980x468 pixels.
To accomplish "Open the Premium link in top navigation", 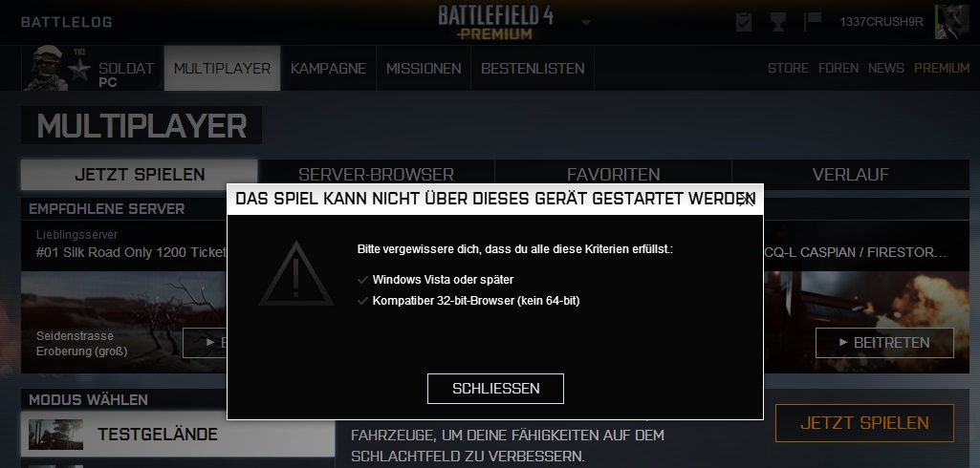I will [942, 68].
